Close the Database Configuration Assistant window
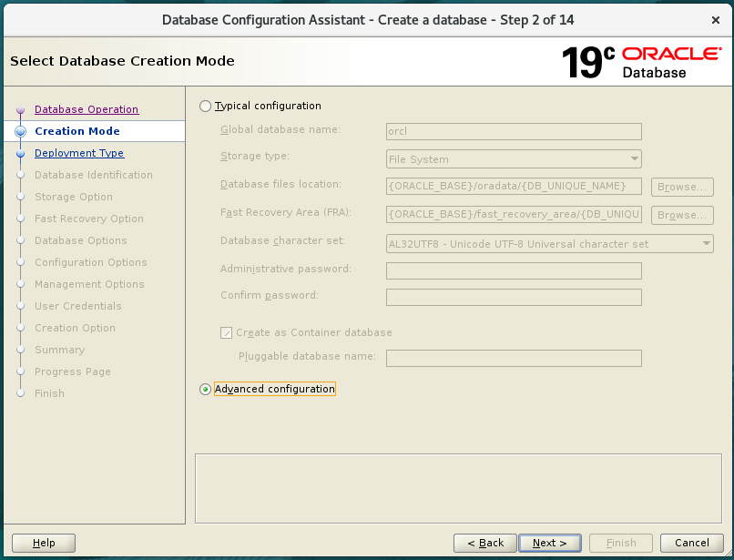This screenshot has width=734, height=560. click(715, 20)
